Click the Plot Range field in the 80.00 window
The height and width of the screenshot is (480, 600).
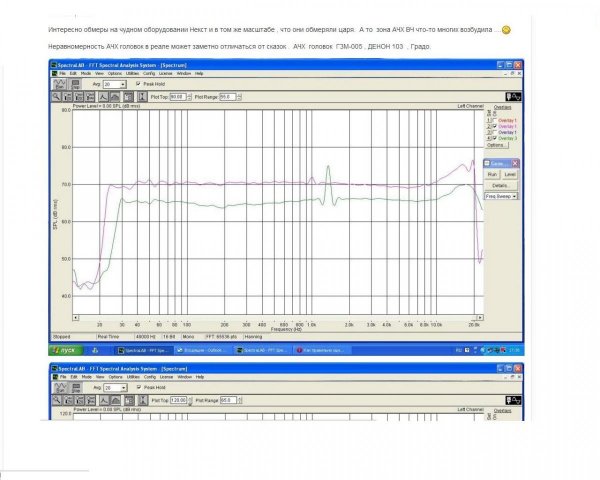click(228, 97)
